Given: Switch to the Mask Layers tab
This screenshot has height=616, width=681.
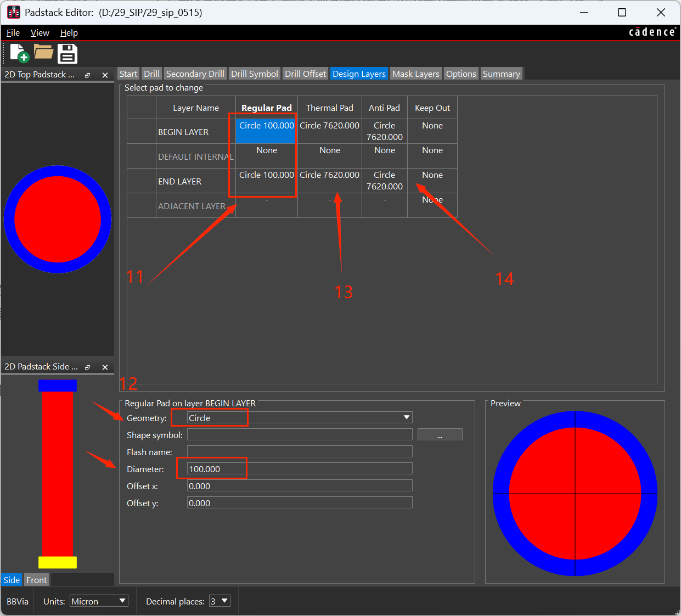Looking at the screenshot, I should pyautogui.click(x=416, y=74).
